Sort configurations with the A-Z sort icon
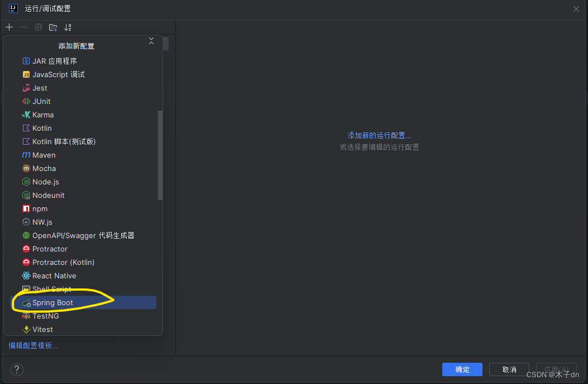 pos(68,27)
